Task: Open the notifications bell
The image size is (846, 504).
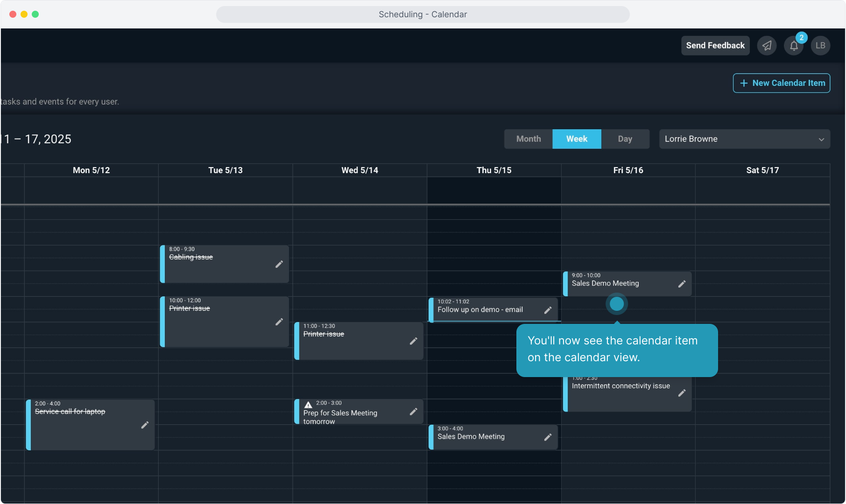Action: pos(794,46)
